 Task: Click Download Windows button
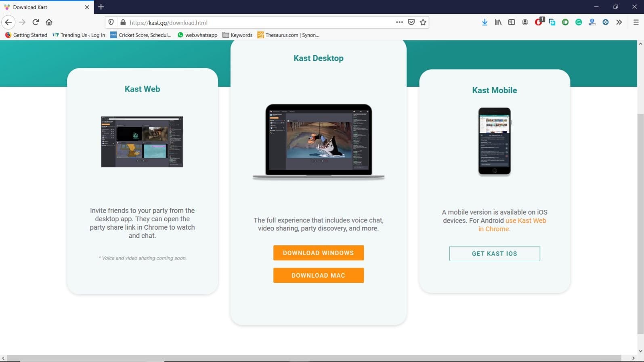pos(319,253)
